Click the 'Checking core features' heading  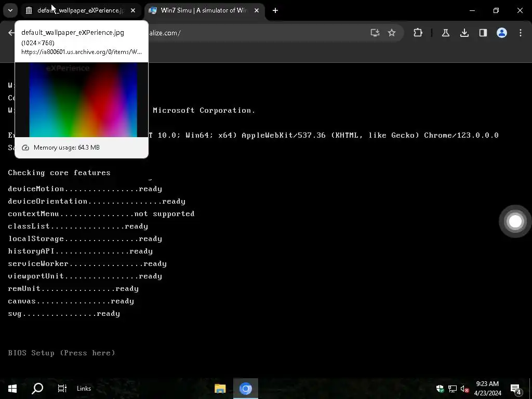pyautogui.click(x=59, y=172)
